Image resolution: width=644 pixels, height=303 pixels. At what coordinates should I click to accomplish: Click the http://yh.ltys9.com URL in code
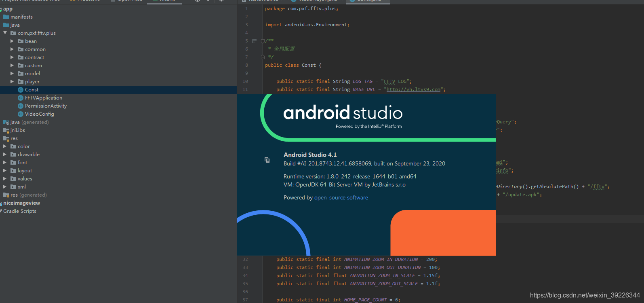(x=413, y=89)
